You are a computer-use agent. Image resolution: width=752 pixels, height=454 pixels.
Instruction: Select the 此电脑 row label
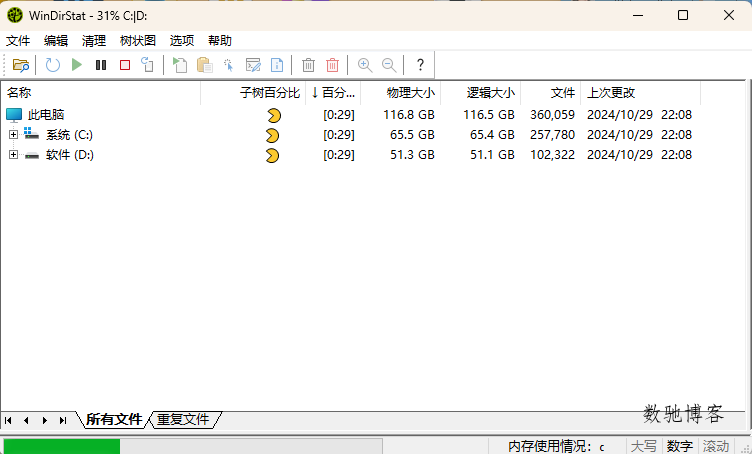point(46,115)
